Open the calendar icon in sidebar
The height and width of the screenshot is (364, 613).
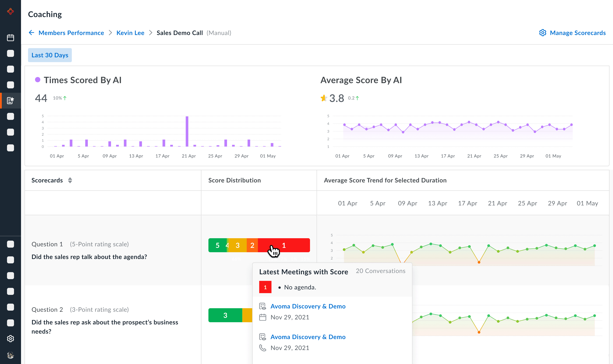point(10,38)
